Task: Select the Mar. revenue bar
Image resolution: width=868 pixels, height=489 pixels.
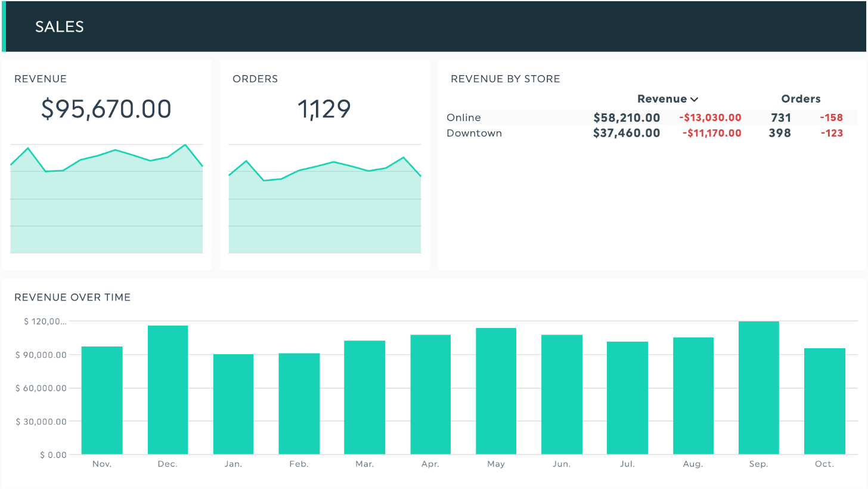Action: (x=364, y=397)
